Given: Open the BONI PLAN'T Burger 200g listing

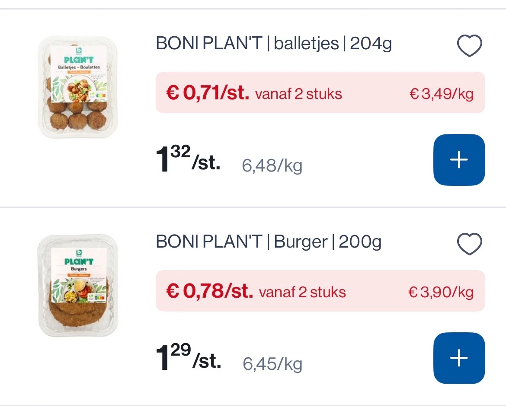Looking at the screenshot, I should coord(268,242).
